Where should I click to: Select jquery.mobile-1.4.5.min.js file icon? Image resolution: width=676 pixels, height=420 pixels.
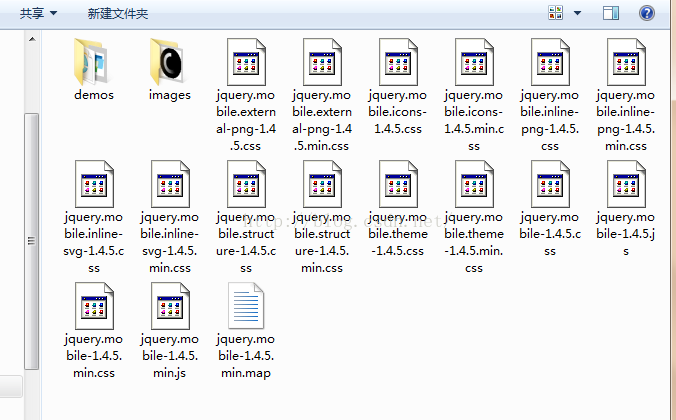[x=170, y=306]
